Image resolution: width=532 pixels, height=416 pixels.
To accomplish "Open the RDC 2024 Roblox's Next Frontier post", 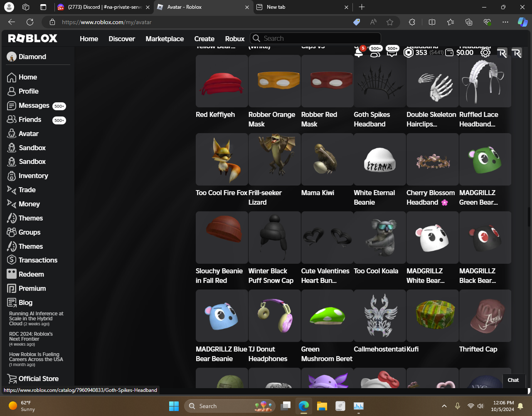I will [x=31, y=339].
